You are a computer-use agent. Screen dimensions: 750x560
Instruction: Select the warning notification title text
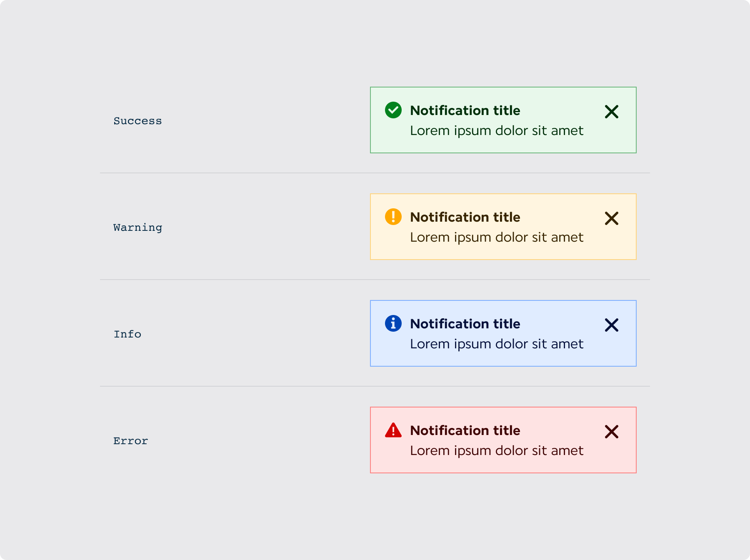(465, 217)
